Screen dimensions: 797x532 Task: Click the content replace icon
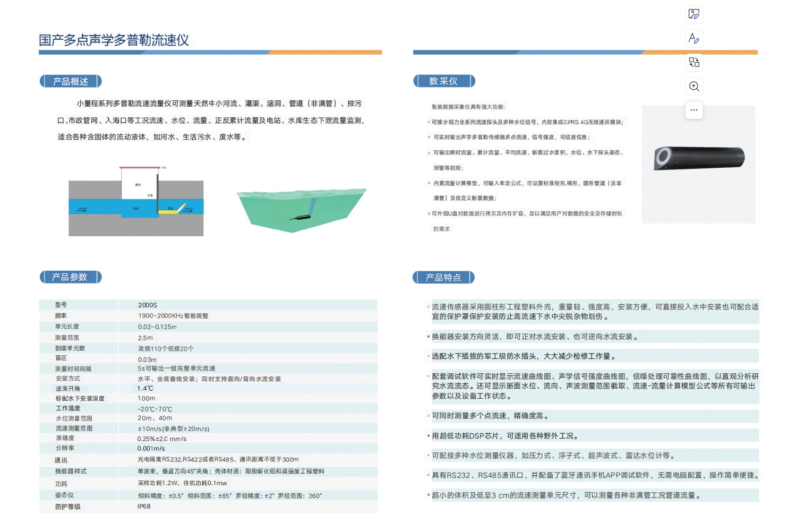pos(694,62)
